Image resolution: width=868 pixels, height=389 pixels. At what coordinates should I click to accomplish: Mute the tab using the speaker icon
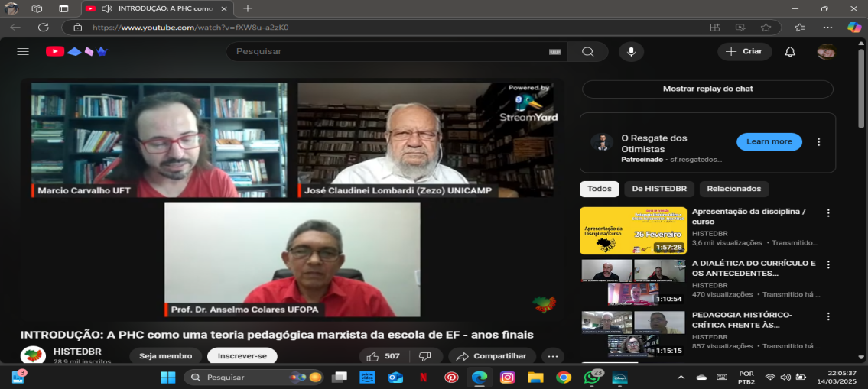click(x=106, y=8)
